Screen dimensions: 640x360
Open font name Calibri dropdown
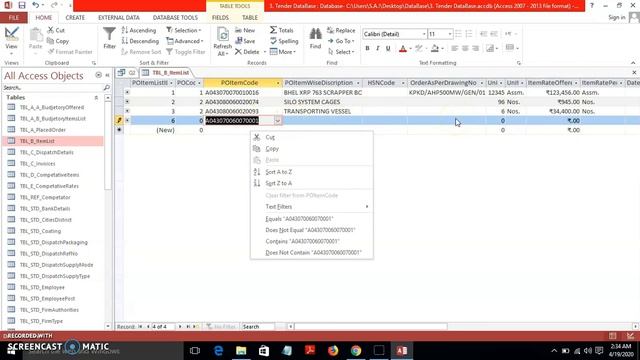click(424, 34)
